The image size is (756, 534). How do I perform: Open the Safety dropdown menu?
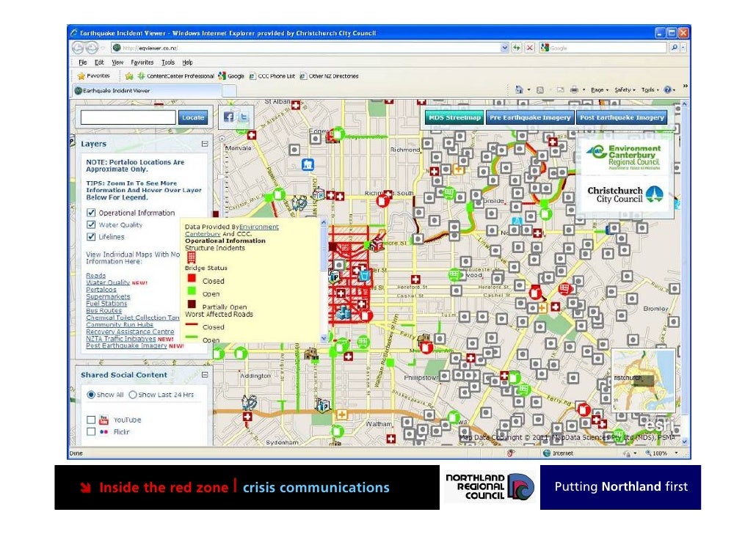[x=625, y=89]
